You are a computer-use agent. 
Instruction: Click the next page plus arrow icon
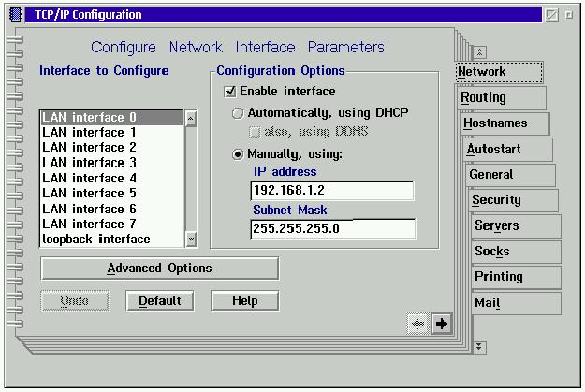442,324
